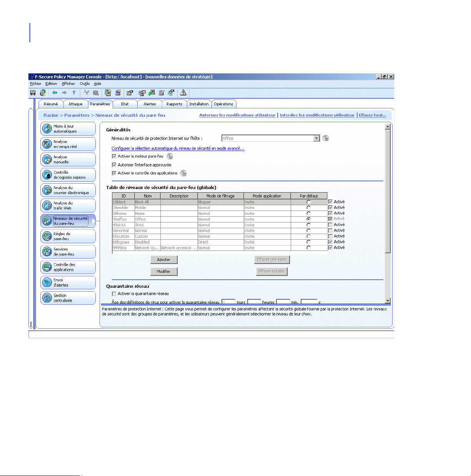Image resolution: width=471 pixels, height=476 pixels.
Task: Toggle Activer le contrôle des applications checkbox
Action: coord(114,173)
